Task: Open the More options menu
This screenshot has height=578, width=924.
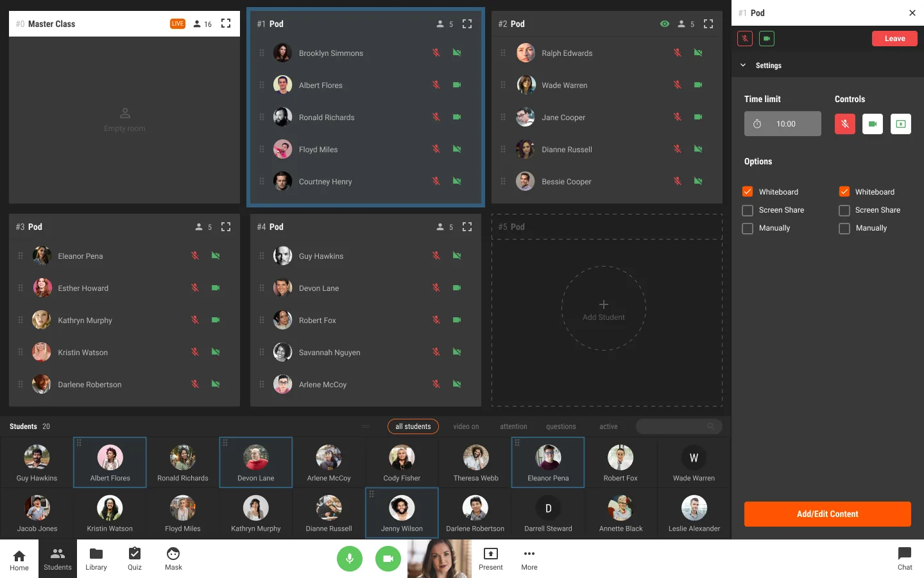Action: 529,559
